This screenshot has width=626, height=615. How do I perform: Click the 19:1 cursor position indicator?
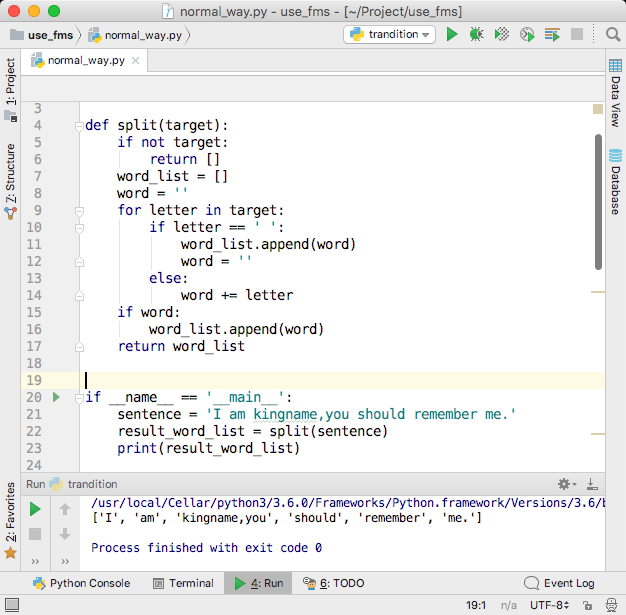pyautogui.click(x=476, y=605)
